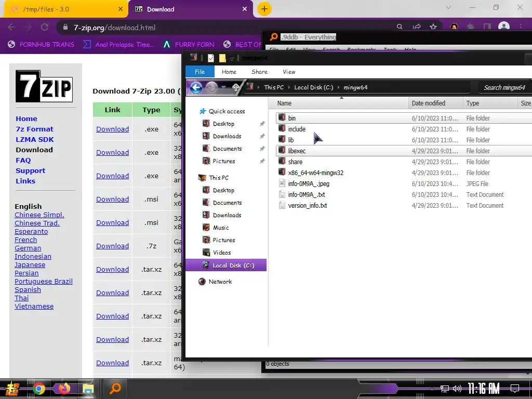Screen dimensions: 532x399
Task: Open the View ribbon tab
Action: (289, 72)
